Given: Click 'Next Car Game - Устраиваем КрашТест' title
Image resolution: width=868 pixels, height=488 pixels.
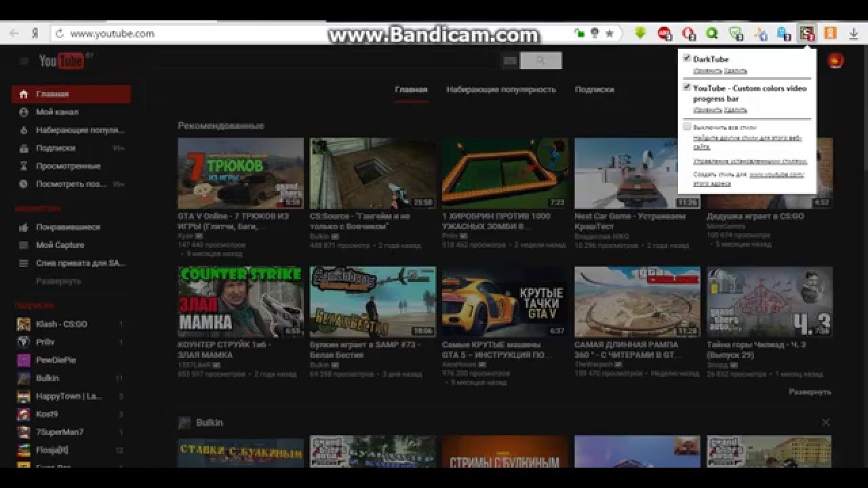Looking at the screenshot, I should [630, 221].
